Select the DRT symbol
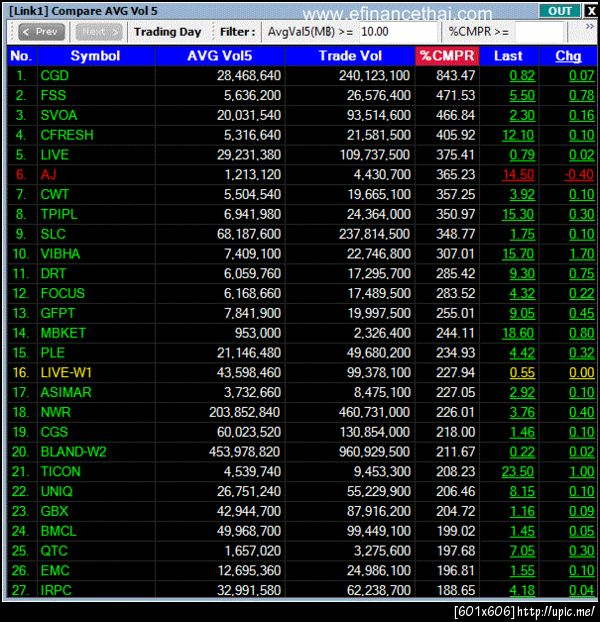Viewport: 600px width, 622px height. point(53,274)
